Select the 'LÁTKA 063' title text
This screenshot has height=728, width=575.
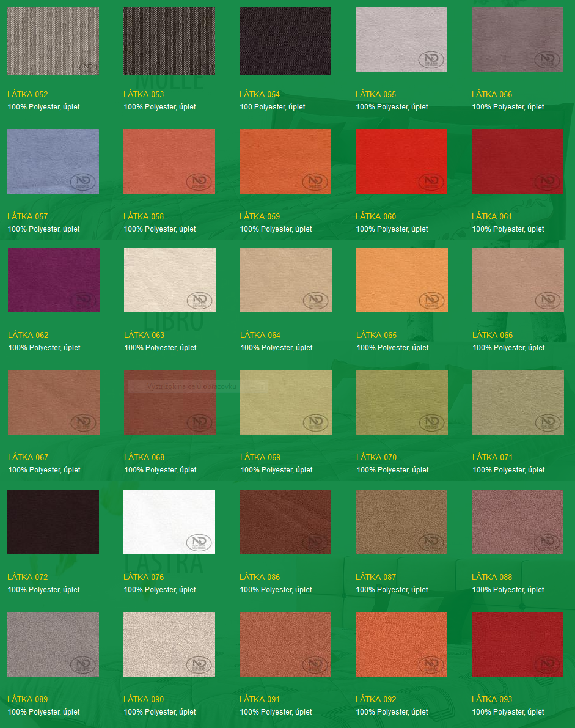[x=144, y=335]
